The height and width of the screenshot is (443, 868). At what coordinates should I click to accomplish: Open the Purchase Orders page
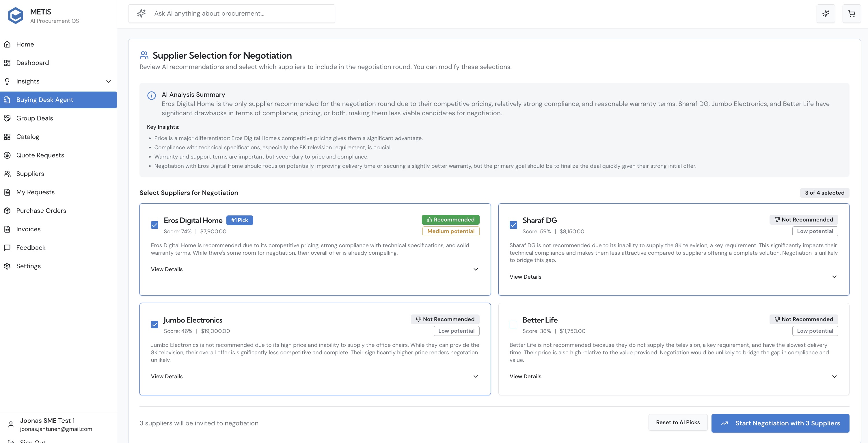58,211
